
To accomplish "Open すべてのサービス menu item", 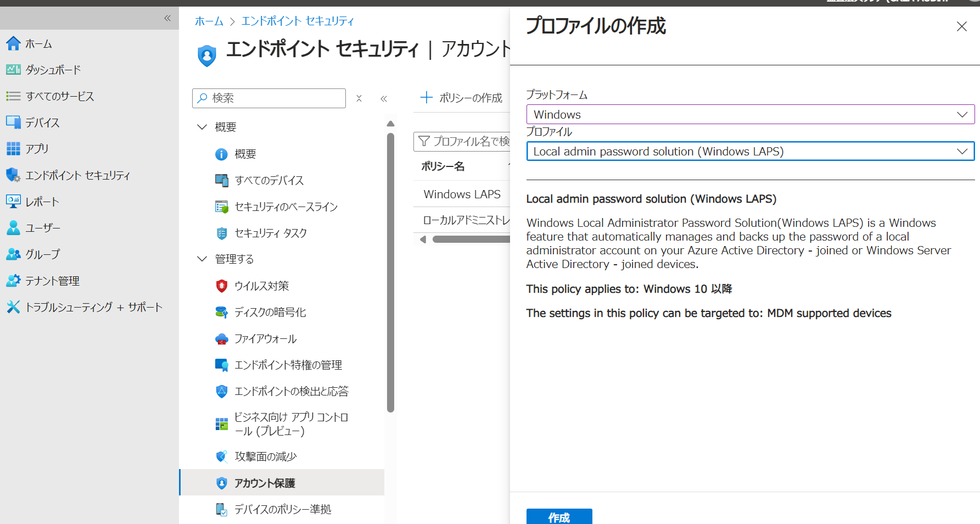I will (60, 97).
